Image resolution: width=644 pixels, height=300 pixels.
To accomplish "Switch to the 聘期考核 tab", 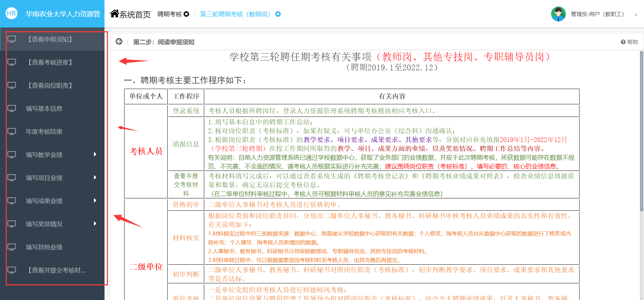I will 170,14.
